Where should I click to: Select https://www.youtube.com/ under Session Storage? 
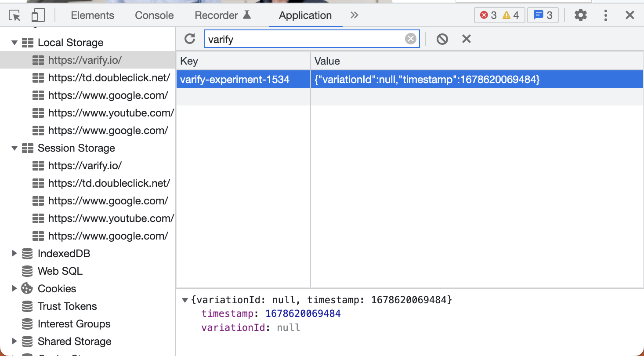(88, 218)
